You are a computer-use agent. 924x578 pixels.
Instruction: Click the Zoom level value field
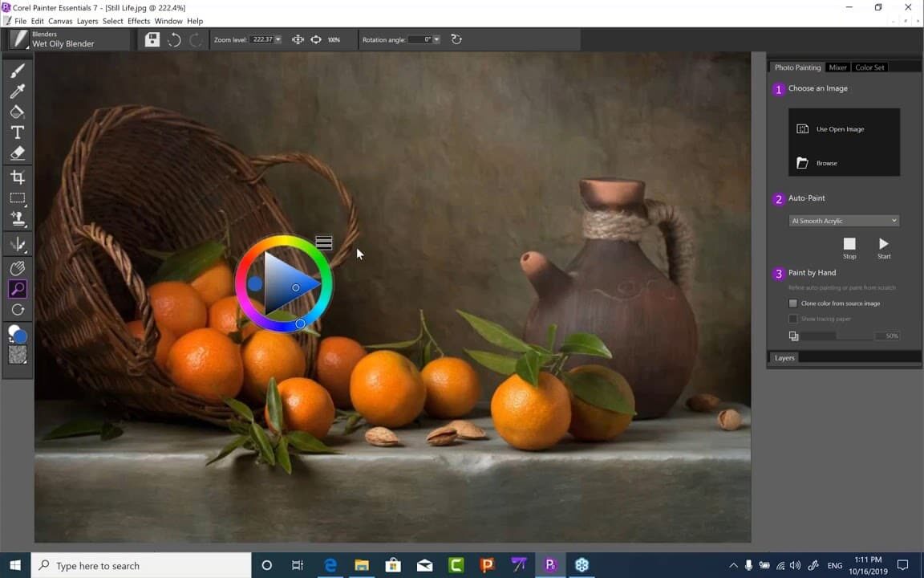click(x=261, y=39)
